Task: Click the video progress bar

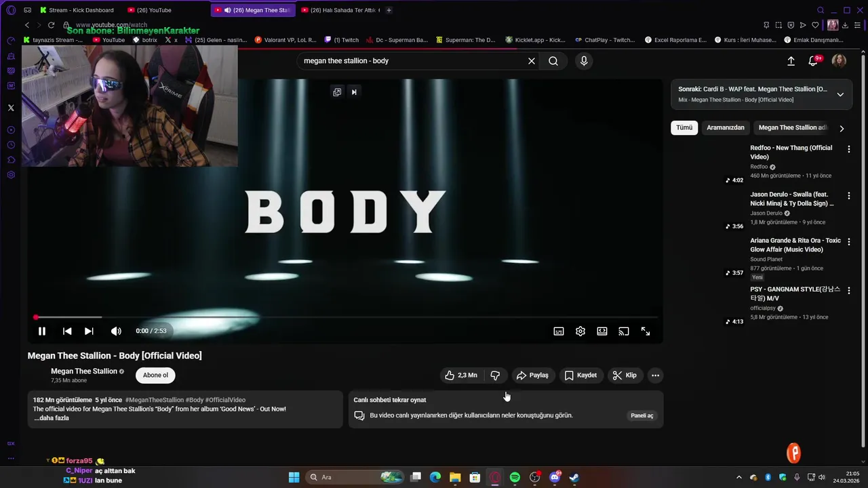Action: point(346,317)
